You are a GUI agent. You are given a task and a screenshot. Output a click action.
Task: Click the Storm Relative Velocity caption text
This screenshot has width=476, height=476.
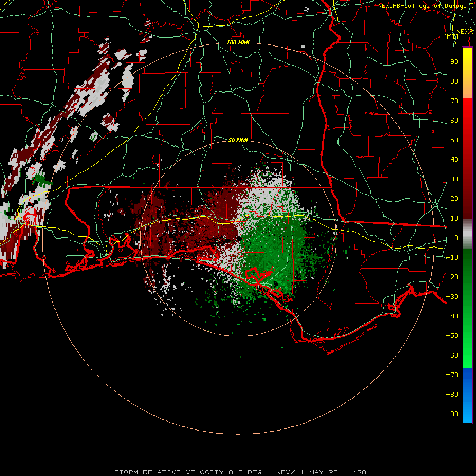click(x=240, y=472)
